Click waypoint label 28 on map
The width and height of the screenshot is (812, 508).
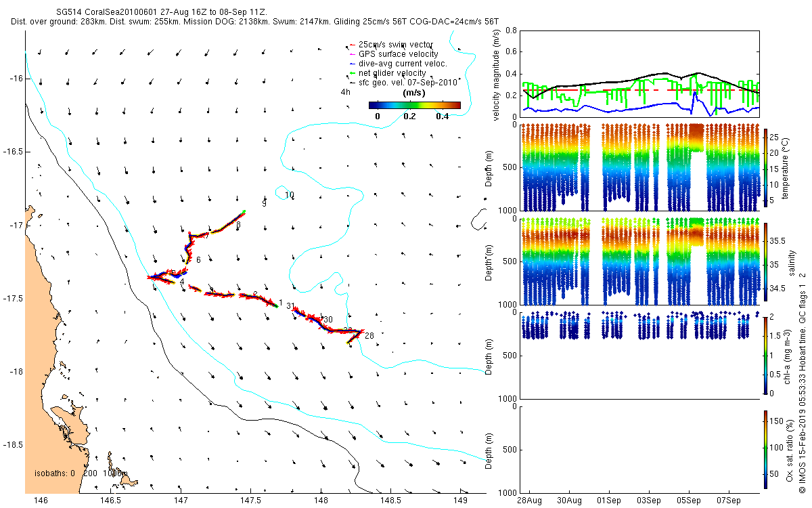[369, 335]
